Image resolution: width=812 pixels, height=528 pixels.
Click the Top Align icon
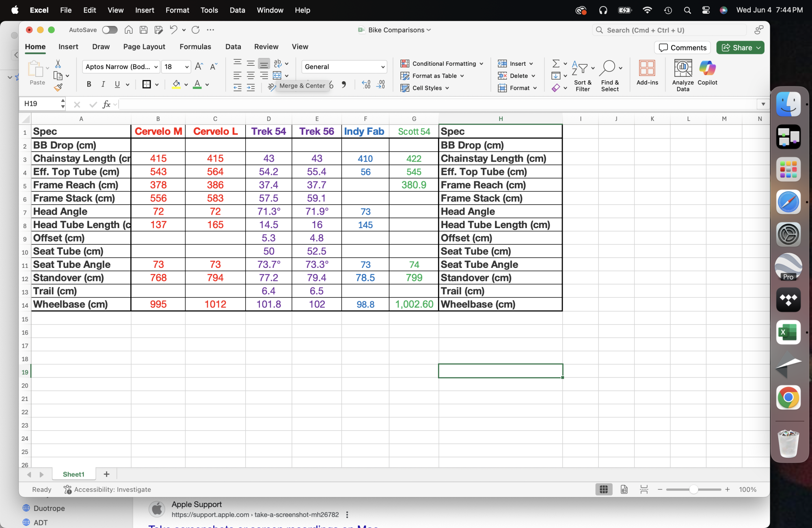tap(238, 63)
